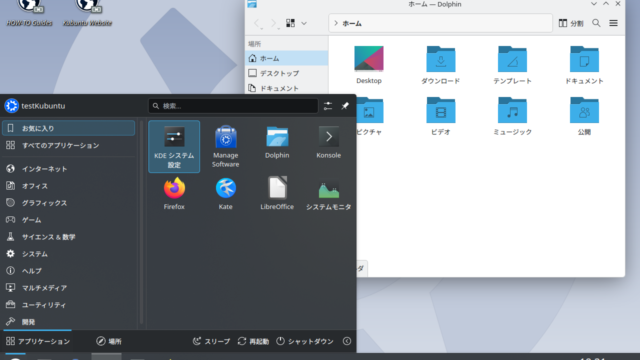Open Dolphin hamburger menu
Image resolution: width=640 pixels, height=360 pixels.
(613, 23)
